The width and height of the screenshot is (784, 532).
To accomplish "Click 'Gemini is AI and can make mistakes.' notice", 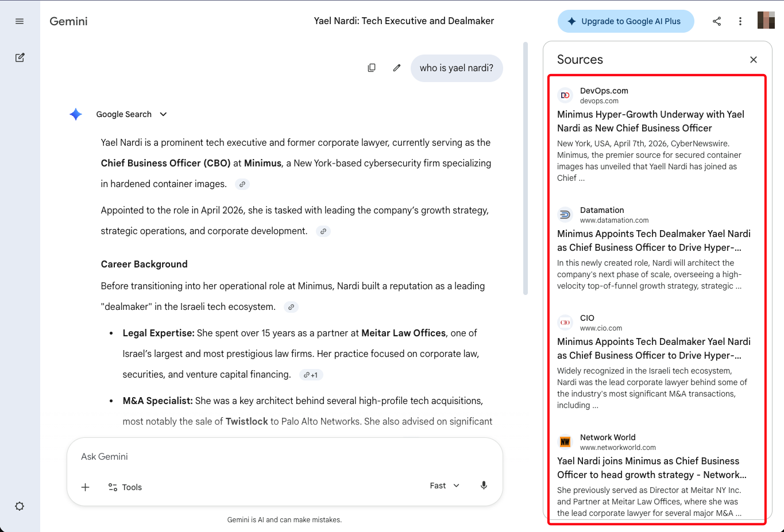I will (x=284, y=520).
